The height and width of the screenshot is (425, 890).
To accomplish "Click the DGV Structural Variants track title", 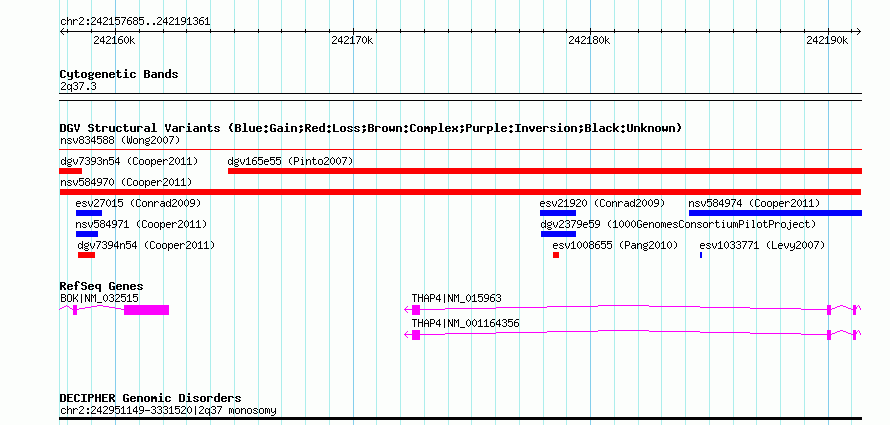I will (x=370, y=128).
